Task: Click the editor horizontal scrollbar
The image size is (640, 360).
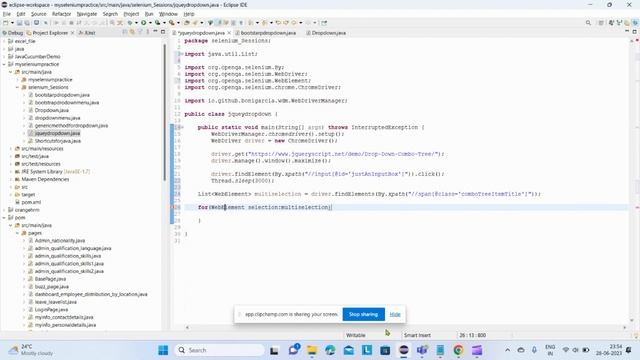Action: (406, 327)
